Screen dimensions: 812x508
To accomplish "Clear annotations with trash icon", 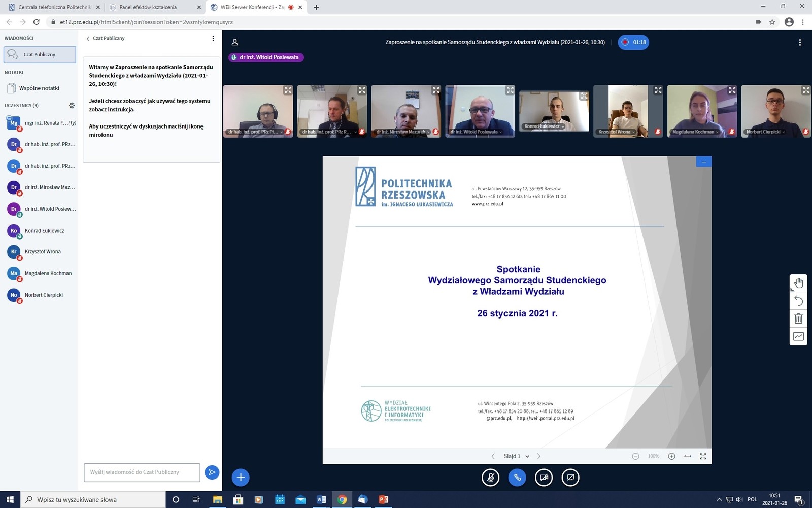I will (798, 319).
